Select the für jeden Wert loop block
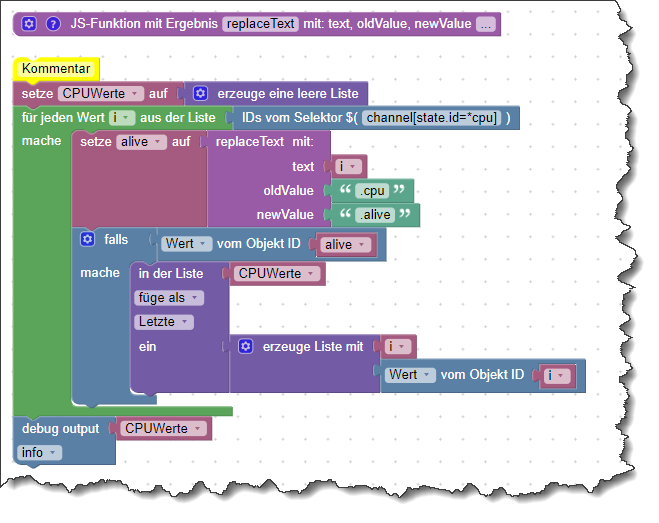Screen dimensions: 659x523 63,118
